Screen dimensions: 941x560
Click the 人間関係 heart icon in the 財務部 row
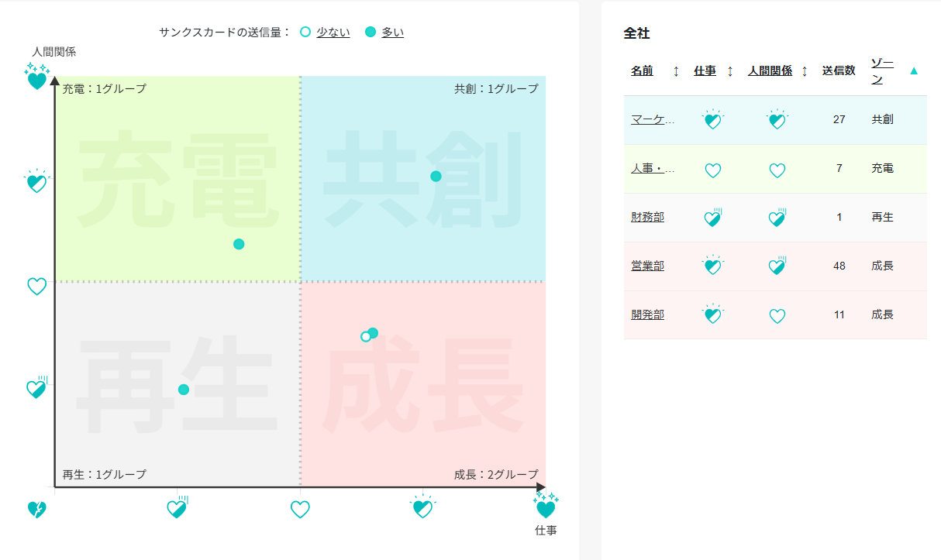point(777,218)
